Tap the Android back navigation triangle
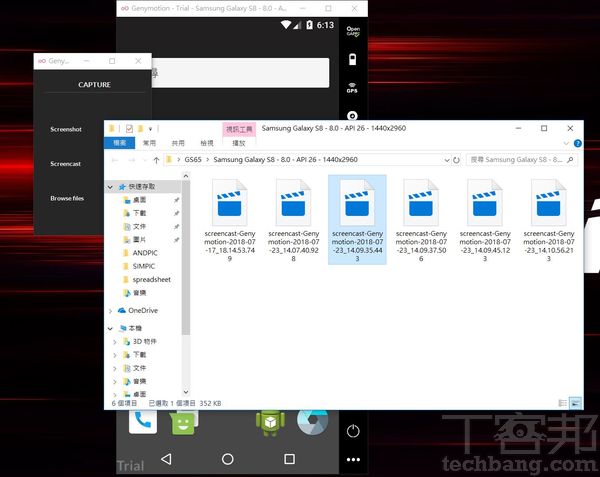 (x=166, y=459)
